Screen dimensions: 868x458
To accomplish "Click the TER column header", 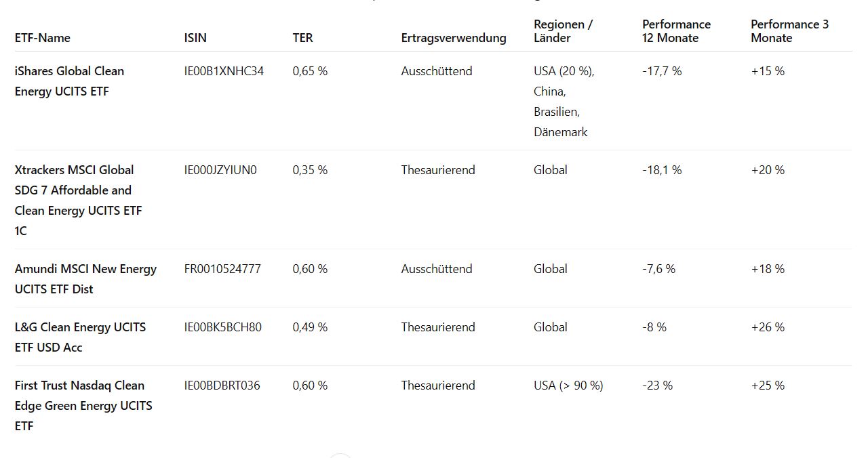I will click(302, 38).
